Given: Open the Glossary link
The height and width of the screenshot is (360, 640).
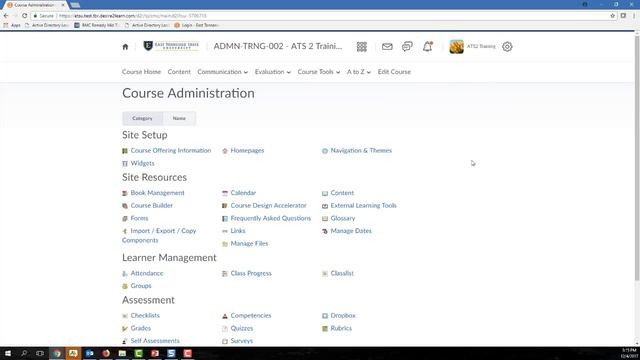Looking at the screenshot, I should point(342,218).
